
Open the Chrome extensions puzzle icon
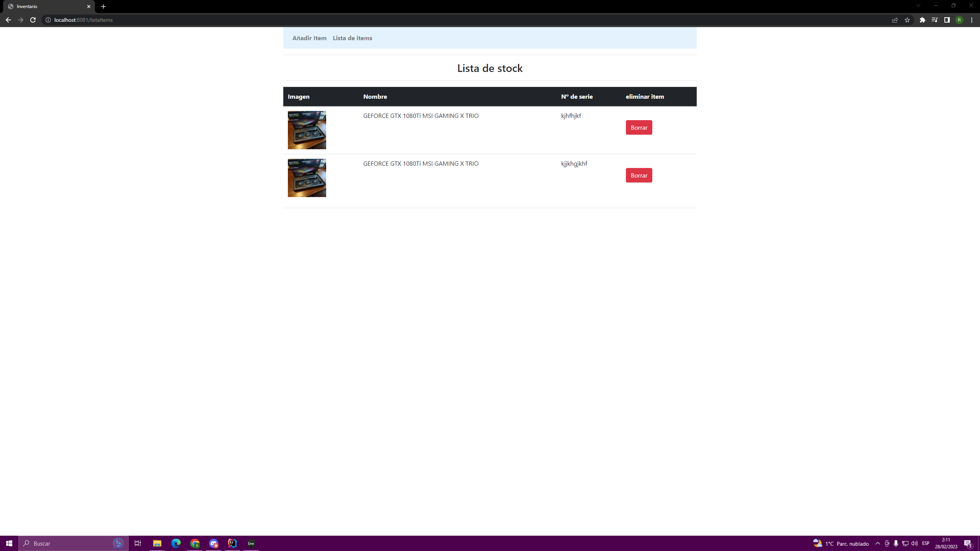pos(922,20)
